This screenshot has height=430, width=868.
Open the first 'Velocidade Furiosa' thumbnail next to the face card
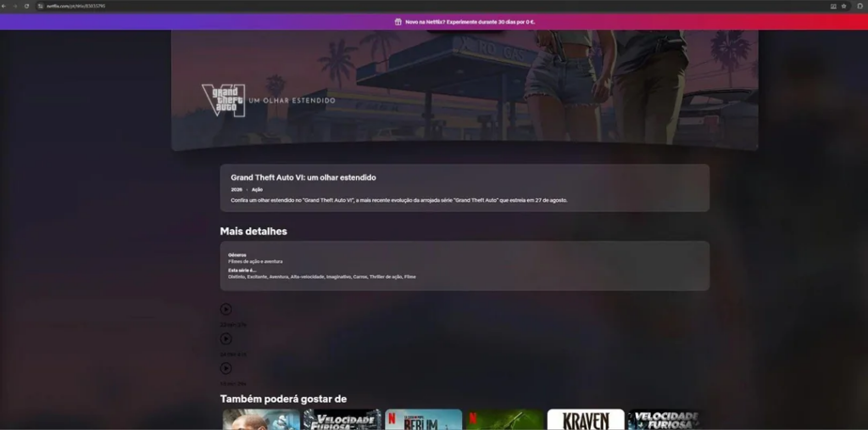pyautogui.click(x=342, y=420)
